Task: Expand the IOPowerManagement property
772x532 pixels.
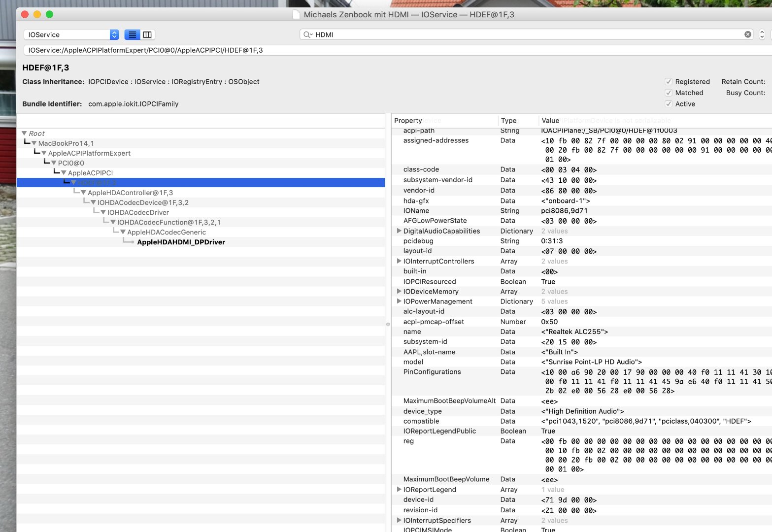Action: point(399,301)
